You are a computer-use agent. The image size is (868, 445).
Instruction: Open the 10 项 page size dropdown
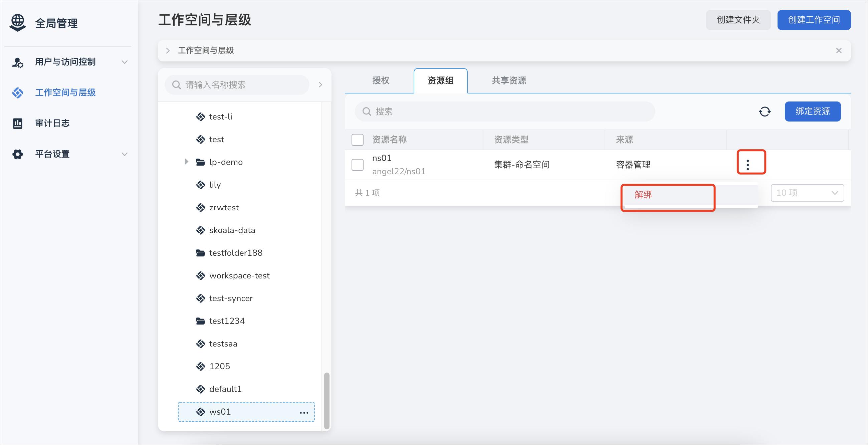point(807,193)
